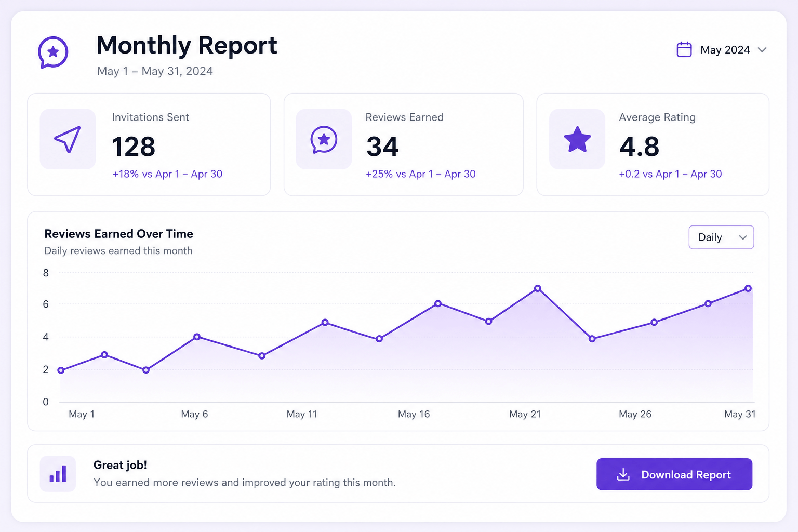
Task: Open the May 2024 month dropdown chevron
Action: 762,50
